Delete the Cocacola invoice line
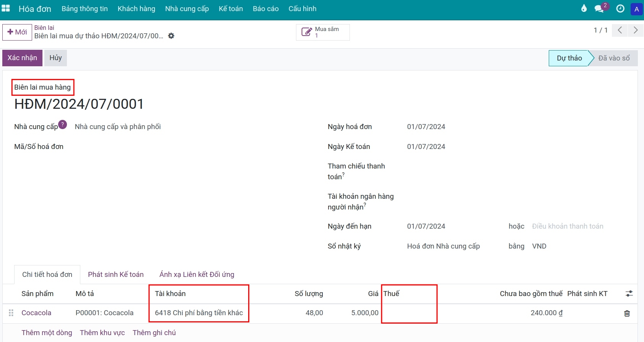The width and height of the screenshot is (644, 342). pyautogui.click(x=627, y=313)
